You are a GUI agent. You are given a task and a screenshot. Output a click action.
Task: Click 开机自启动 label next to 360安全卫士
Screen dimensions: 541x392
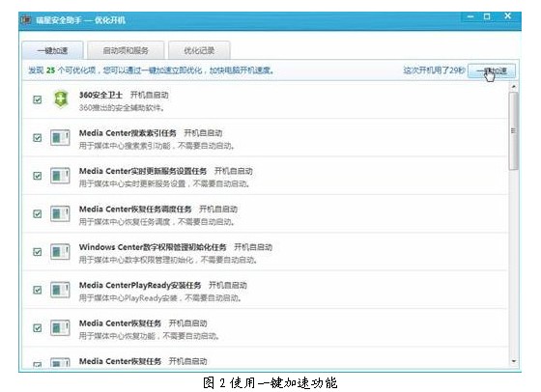click(x=150, y=96)
